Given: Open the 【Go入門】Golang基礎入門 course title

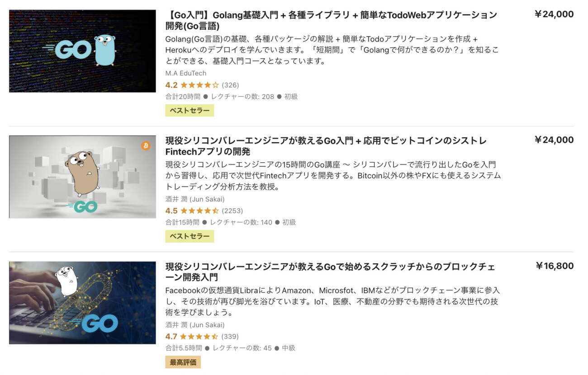Looking at the screenshot, I should click(x=332, y=20).
